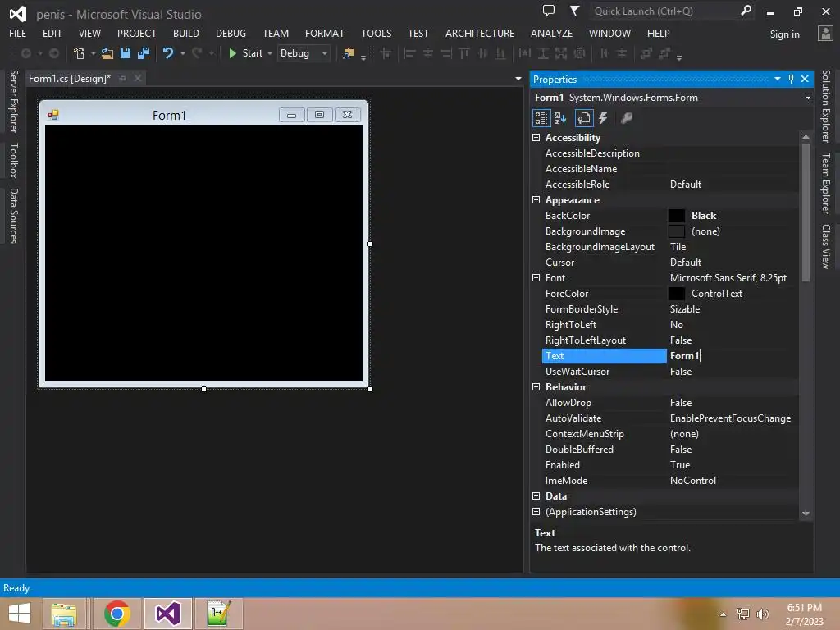Show Events with the lightning bolt icon
Image resolution: width=840 pixels, height=630 pixels.
click(x=603, y=118)
